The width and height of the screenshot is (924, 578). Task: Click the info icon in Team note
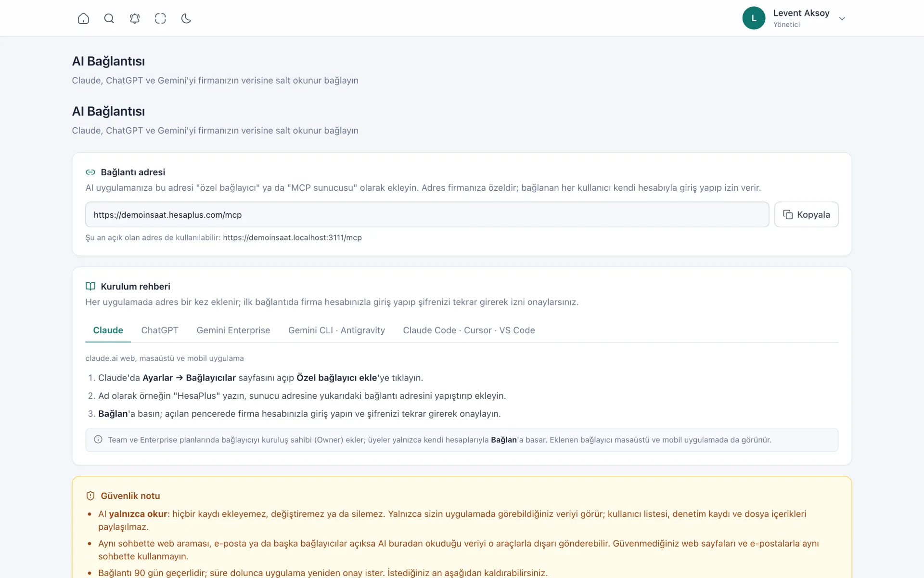(x=98, y=439)
